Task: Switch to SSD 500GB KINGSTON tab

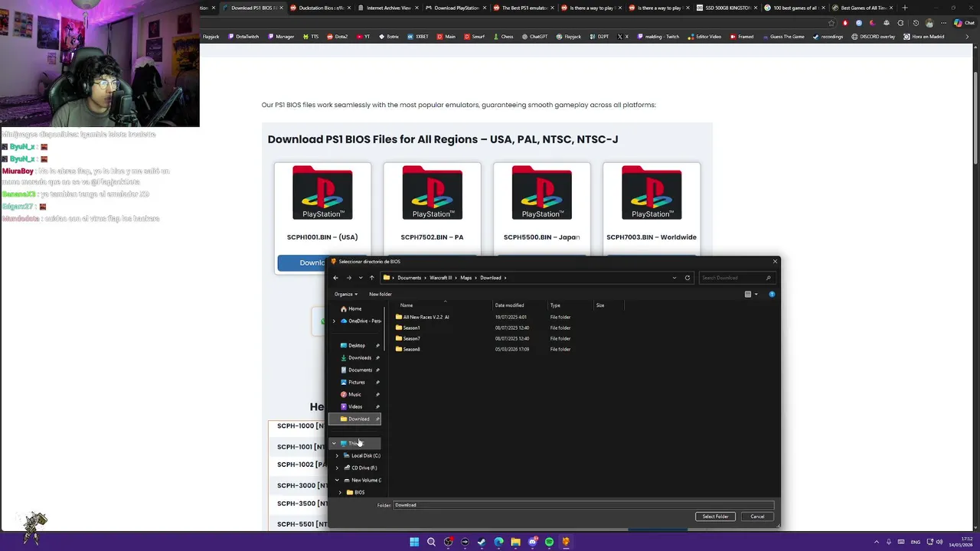Action: coord(727,8)
